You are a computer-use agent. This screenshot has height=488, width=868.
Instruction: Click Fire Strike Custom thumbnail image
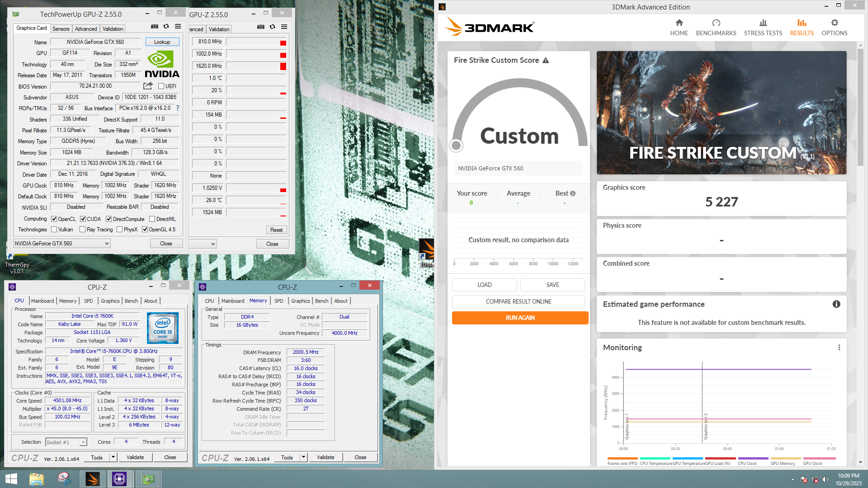[722, 113]
